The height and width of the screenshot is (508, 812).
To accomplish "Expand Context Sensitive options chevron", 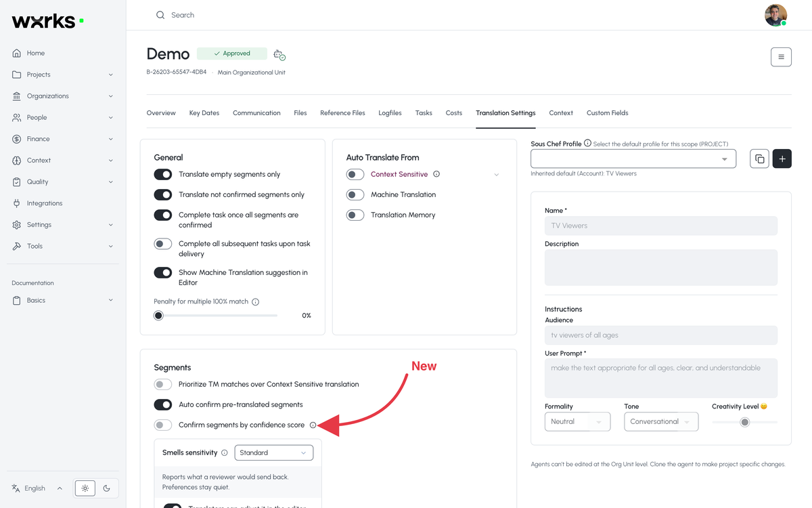I will click(496, 175).
